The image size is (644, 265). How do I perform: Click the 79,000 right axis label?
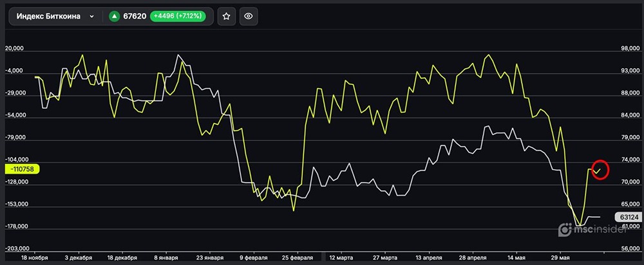pos(631,138)
